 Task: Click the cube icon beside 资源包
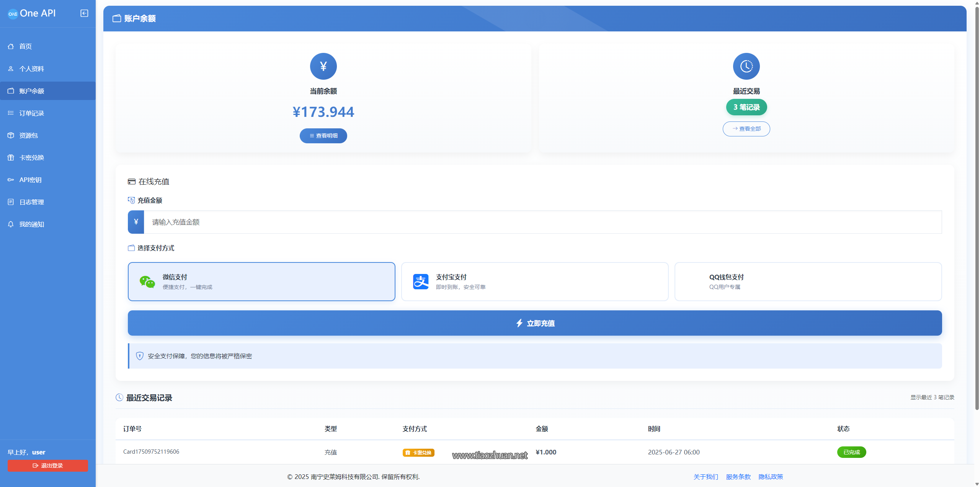click(x=11, y=135)
